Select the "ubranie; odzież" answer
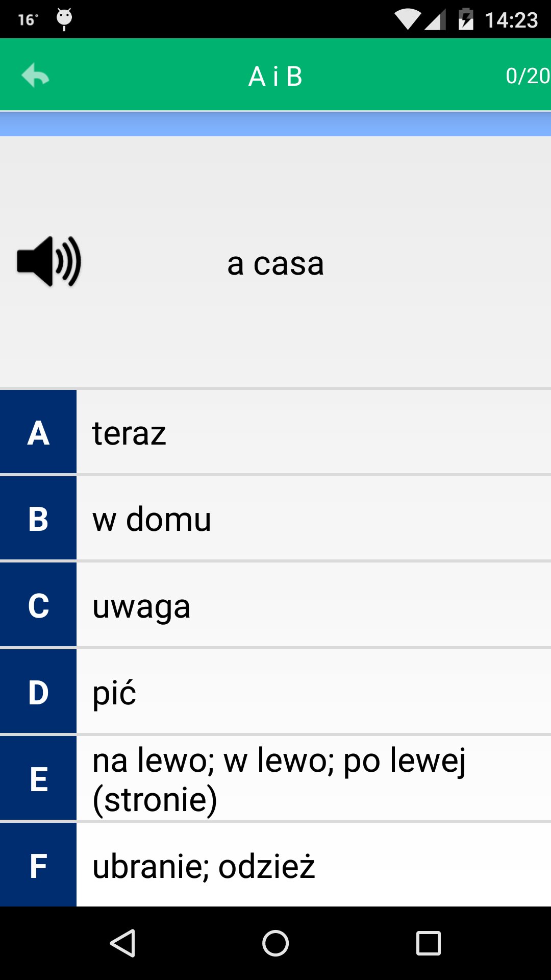The width and height of the screenshot is (551, 980). click(x=204, y=866)
